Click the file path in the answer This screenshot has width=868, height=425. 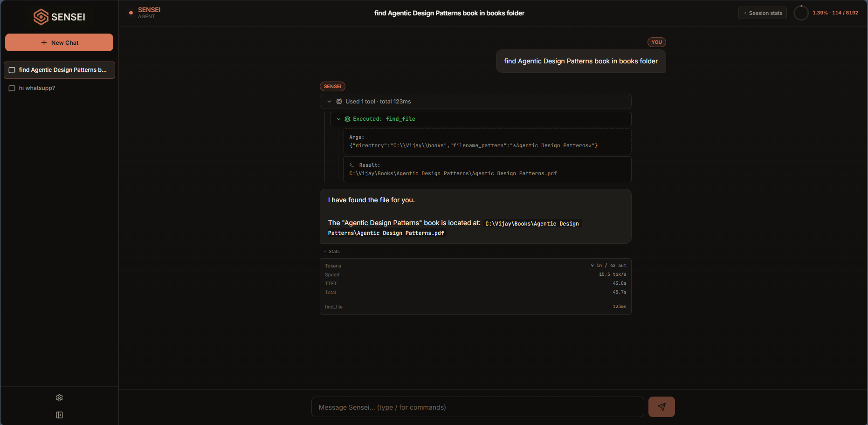(455, 228)
